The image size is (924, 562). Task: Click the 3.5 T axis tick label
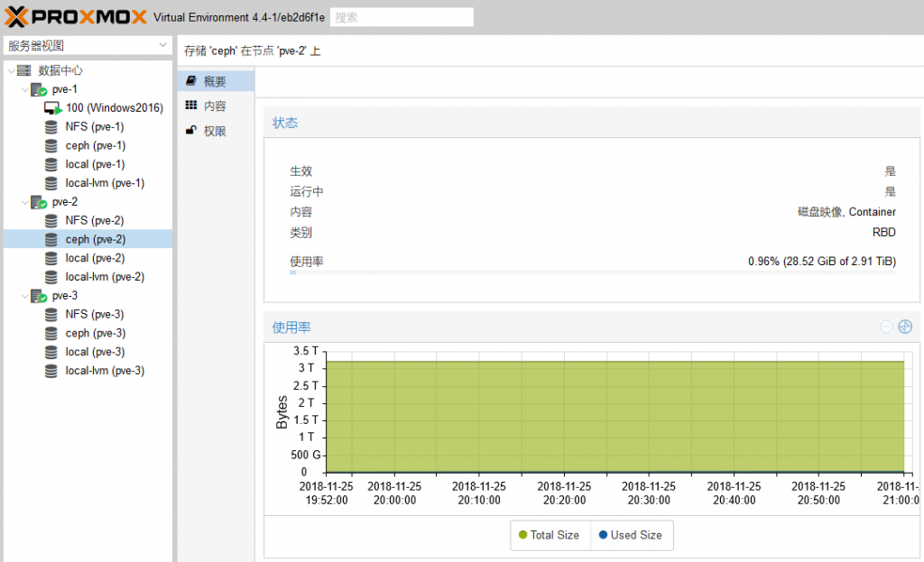point(306,351)
